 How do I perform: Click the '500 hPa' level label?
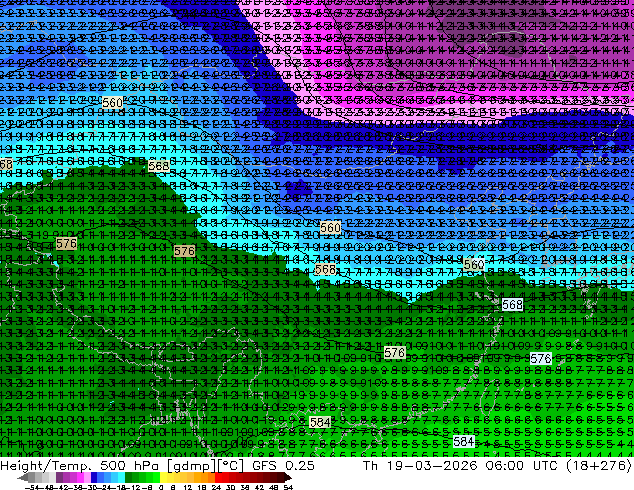[128, 465]
